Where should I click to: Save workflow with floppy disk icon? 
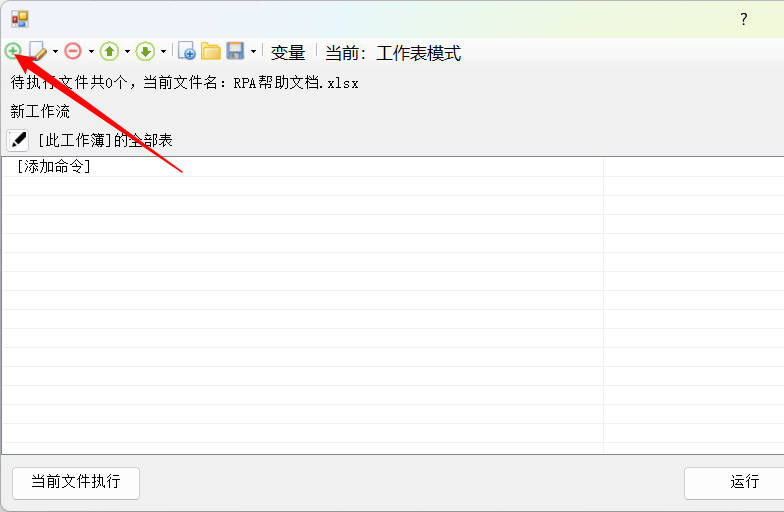pyautogui.click(x=235, y=51)
